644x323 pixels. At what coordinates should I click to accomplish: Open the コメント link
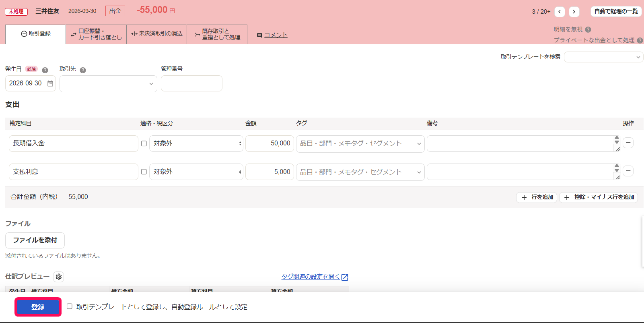276,35
